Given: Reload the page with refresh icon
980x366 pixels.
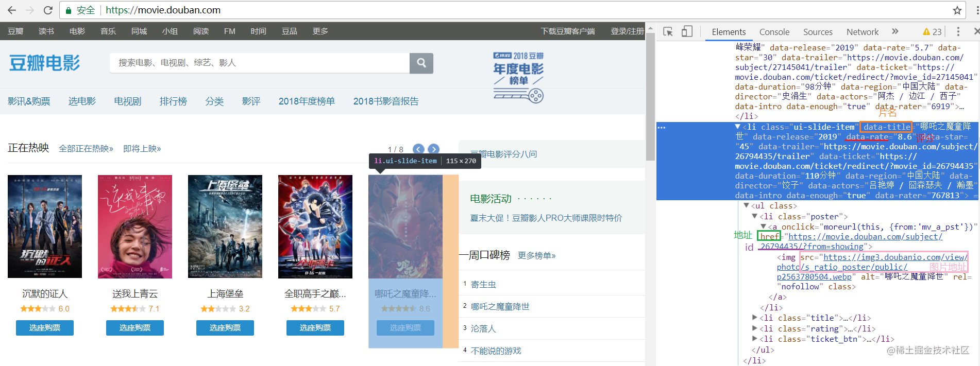Looking at the screenshot, I should 48,10.
